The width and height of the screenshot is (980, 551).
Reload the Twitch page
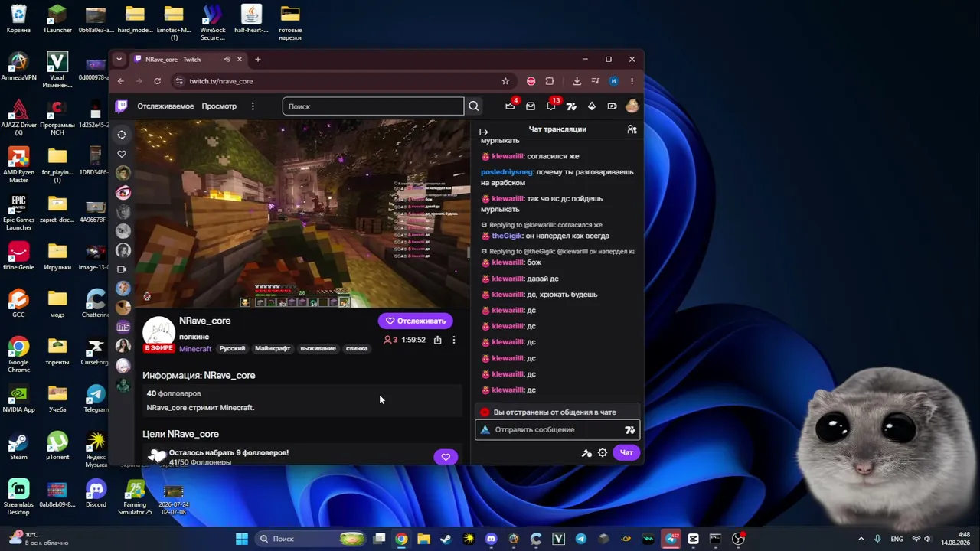(157, 81)
